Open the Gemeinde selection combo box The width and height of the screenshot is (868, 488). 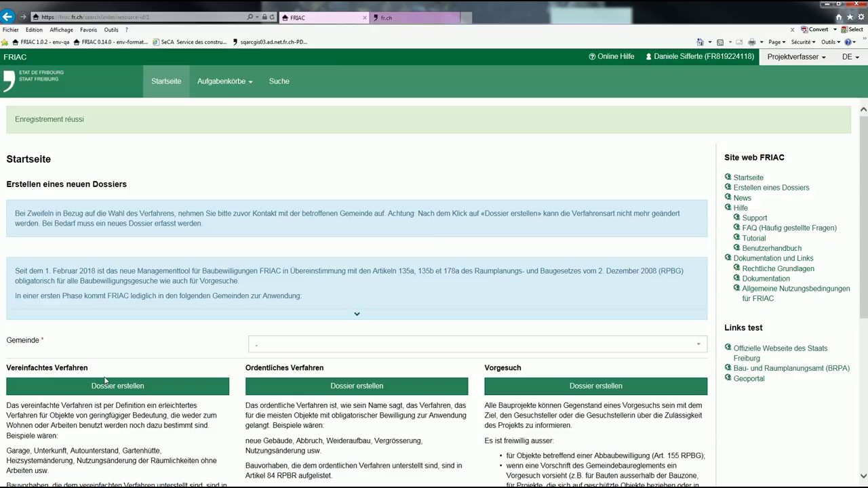pyautogui.click(x=477, y=344)
